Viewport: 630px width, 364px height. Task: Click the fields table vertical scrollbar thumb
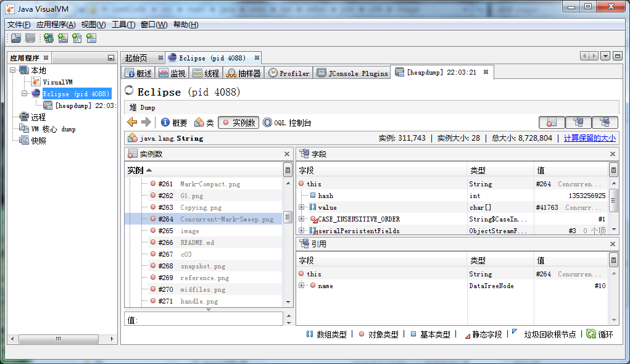[x=613, y=200]
